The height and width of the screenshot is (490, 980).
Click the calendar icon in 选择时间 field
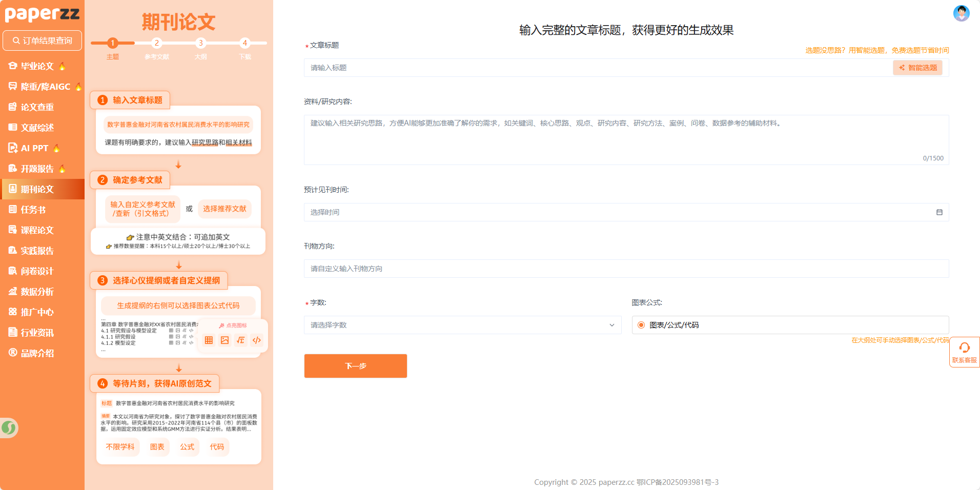[939, 212]
